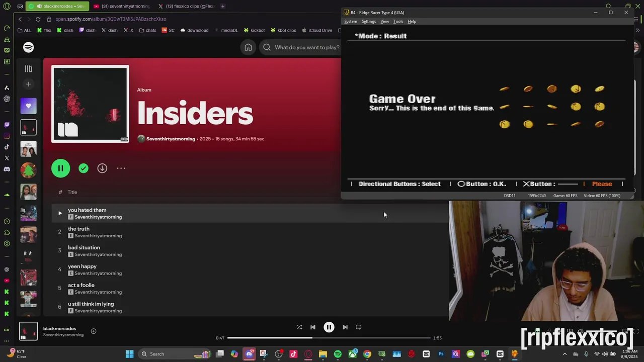Click now-playing blackmercedes cover thumbnail

pos(28,331)
